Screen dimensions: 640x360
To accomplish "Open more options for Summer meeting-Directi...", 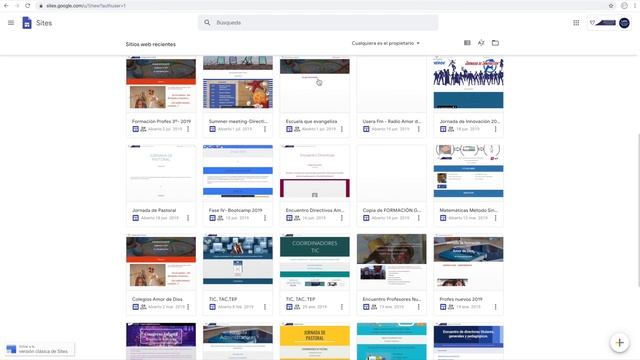I will tap(265, 129).
